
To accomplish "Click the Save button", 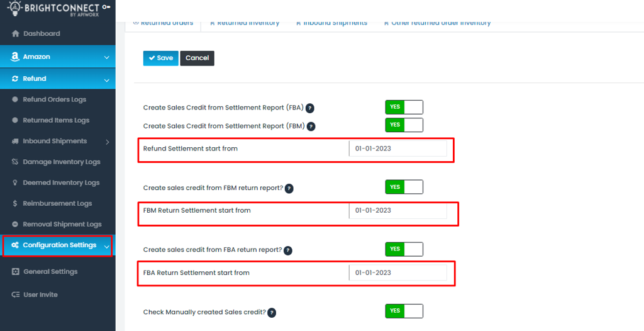I will [160, 58].
